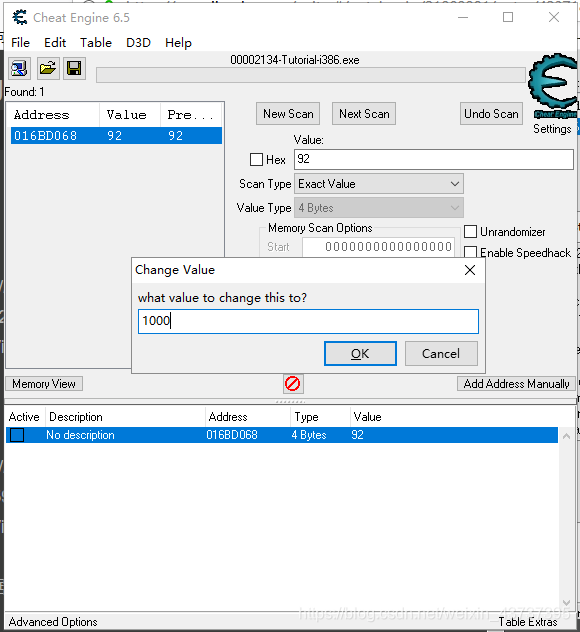580x632 pixels.
Task: Click the scan Value input field
Action: tap(434, 159)
